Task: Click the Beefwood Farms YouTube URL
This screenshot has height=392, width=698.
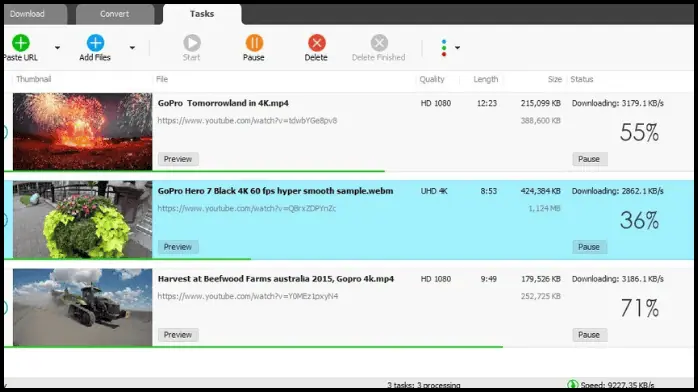Action: 248,296
